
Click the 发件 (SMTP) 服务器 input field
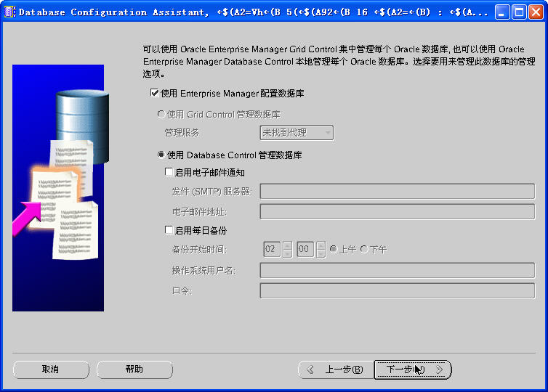(398, 192)
